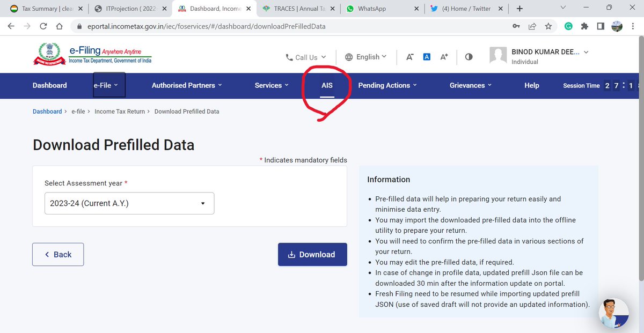This screenshot has width=644, height=333.
Task: Open the Dashboard menu item
Action: coord(50,85)
